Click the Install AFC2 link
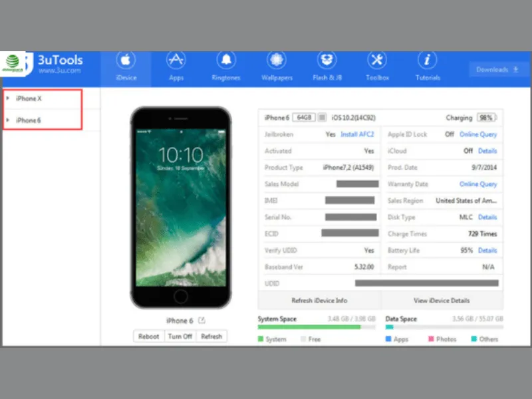 pos(357,134)
